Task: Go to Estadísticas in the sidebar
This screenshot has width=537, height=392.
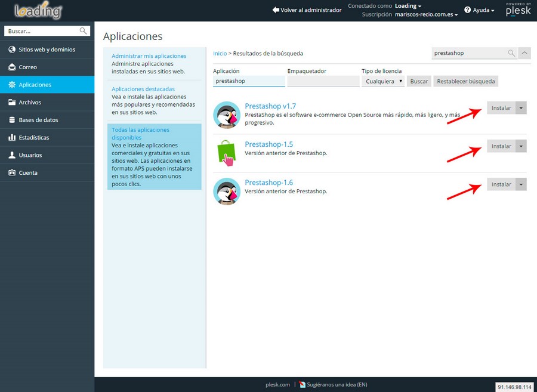Action: pyautogui.click(x=47, y=137)
